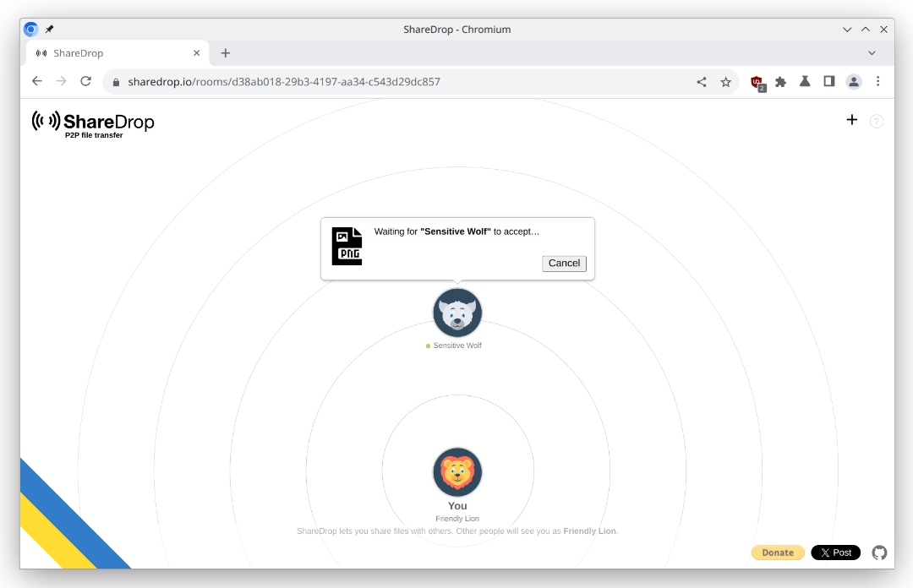Click the PNG file icon in the dialog

coord(347,244)
